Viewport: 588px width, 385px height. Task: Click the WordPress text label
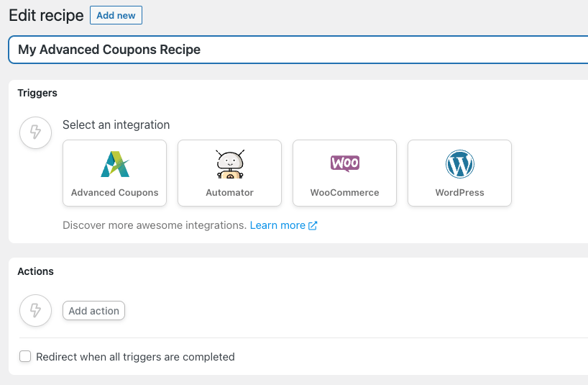pyautogui.click(x=459, y=193)
